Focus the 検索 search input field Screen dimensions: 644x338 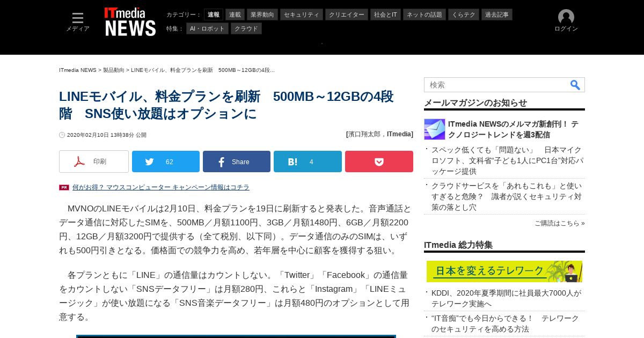coord(496,85)
